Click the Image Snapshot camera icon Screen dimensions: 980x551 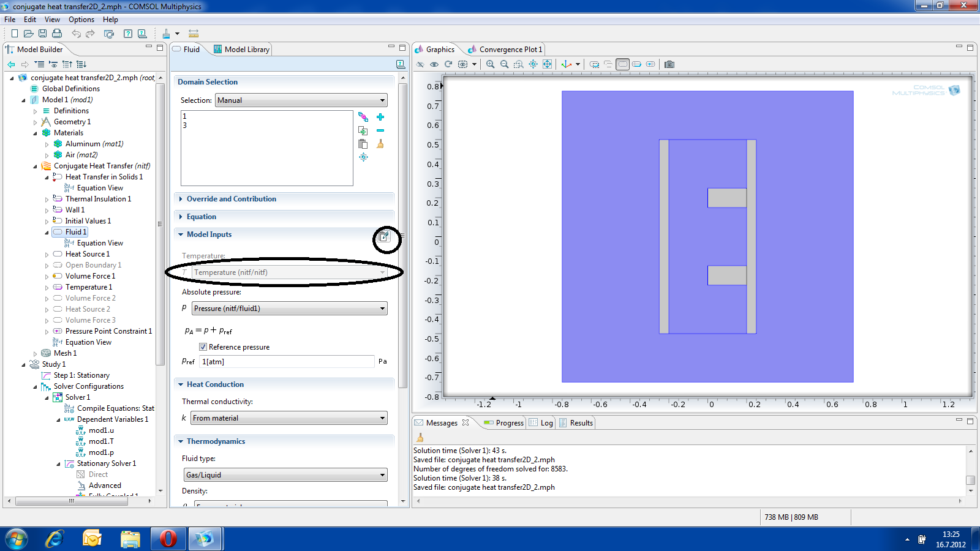point(669,64)
